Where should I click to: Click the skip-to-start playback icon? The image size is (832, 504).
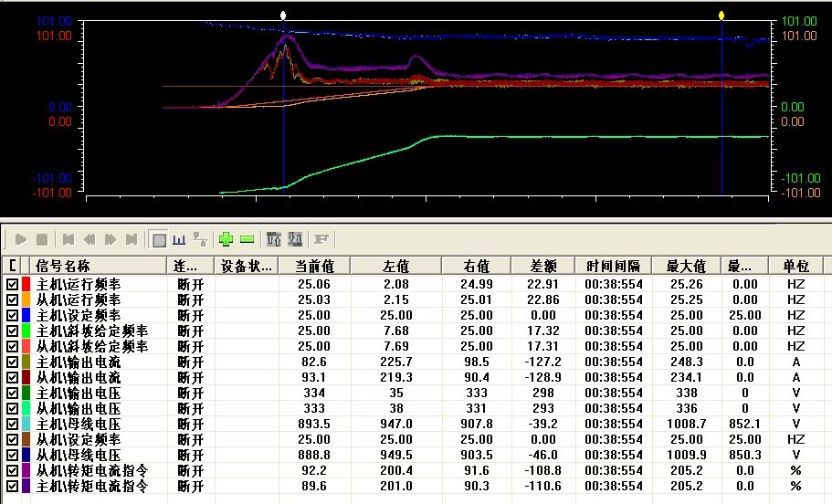coord(68,239)
